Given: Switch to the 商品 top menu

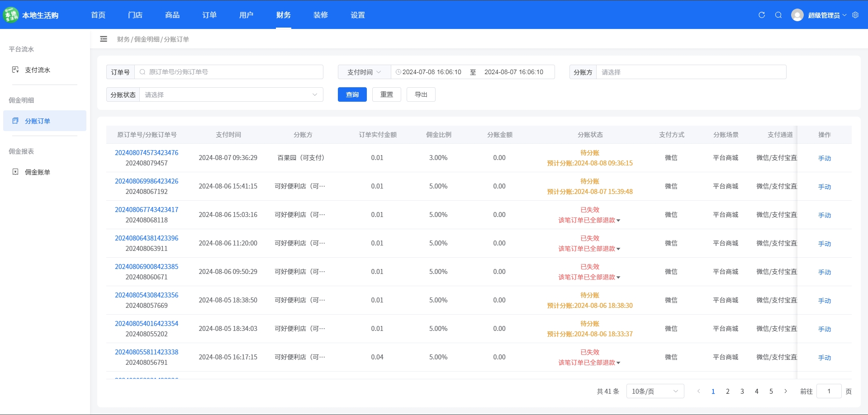Looking at the screenshot, I should [172, 15].
